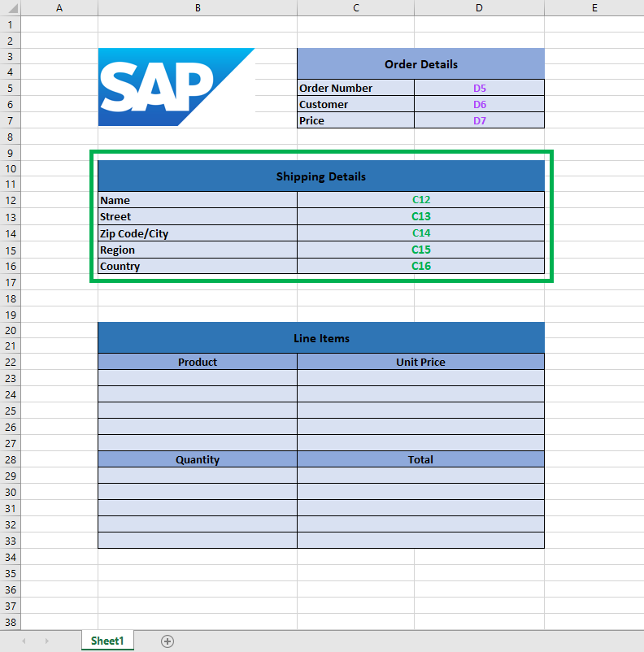Image resolution: width=644 pixels, height=652 pixels.
Task: Select the Street label cell
Action: (x=198, y=216)
